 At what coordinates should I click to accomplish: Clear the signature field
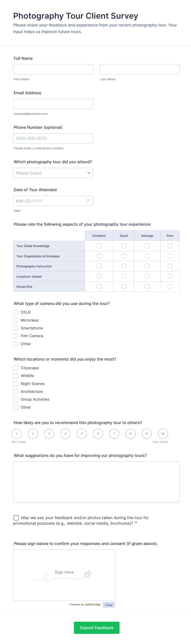pos(109,605)
